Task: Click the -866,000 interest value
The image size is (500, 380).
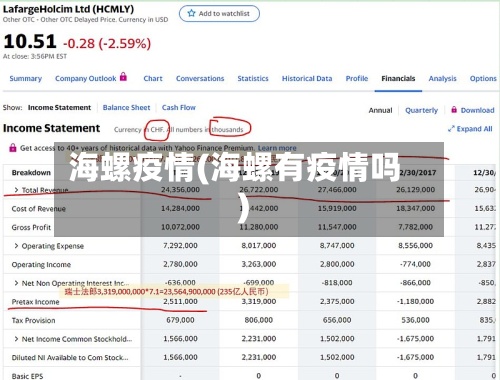Action: [415, 283]
